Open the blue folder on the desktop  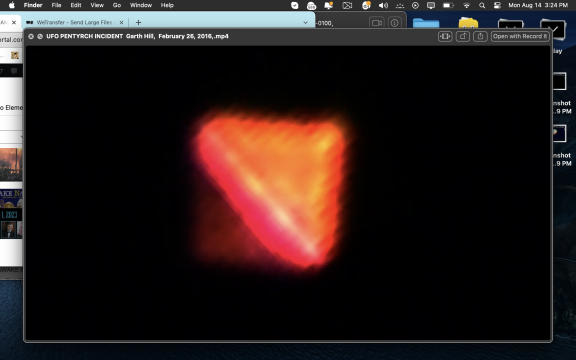pyautogui.click(x=426, y=22)
